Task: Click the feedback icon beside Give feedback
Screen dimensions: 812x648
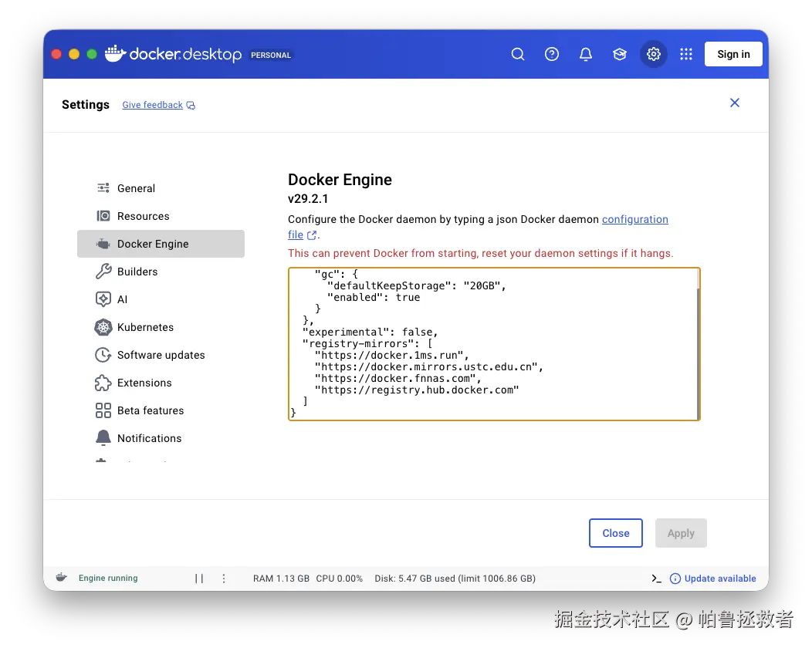Action: pos(191,105)
